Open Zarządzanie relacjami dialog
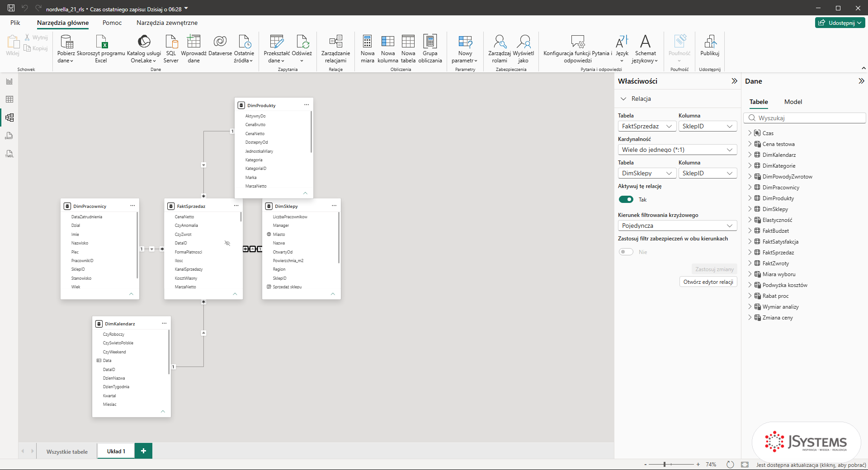 click(335, 49)
